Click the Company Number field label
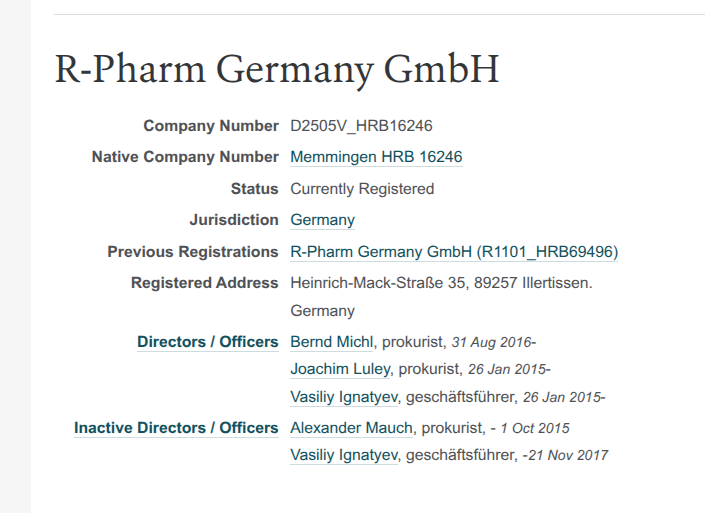The height and width of the screenshot is (513, 705). tap(210, 126)
